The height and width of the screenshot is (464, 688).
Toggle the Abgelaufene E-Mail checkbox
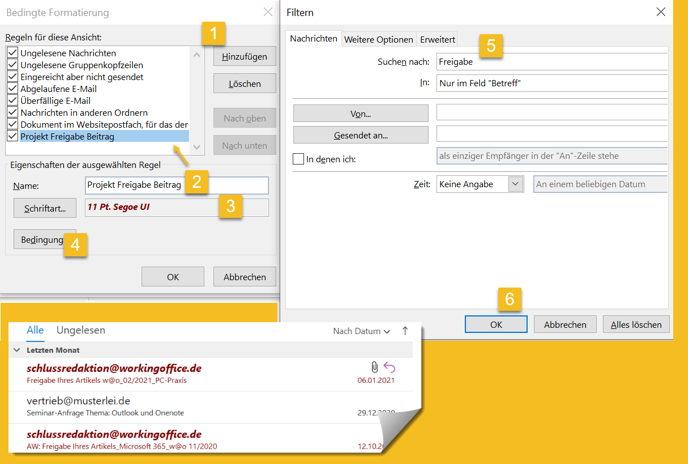pos(12,88)
